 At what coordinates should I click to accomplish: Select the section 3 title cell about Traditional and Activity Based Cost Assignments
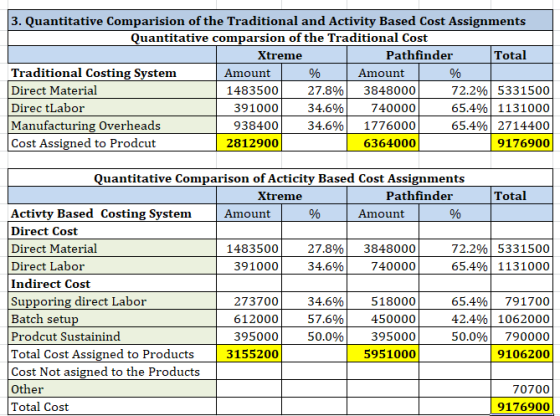pos(280,21)
